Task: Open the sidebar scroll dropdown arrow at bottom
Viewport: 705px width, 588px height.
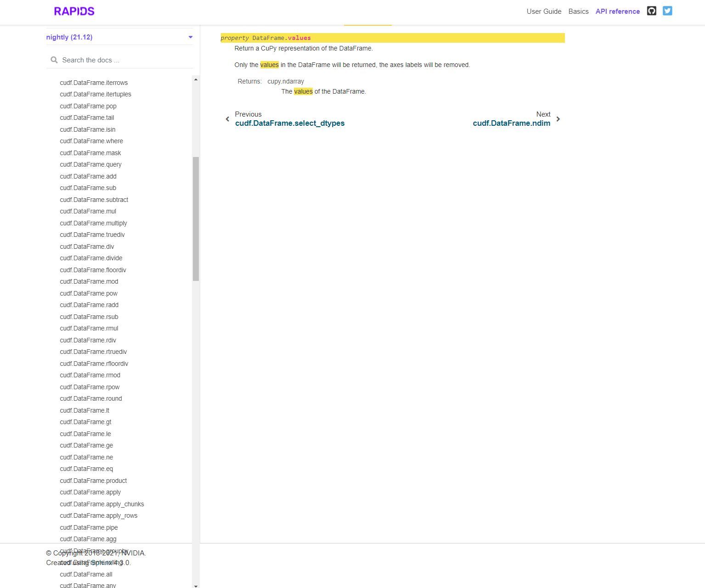Action: [x=196, y=586]
